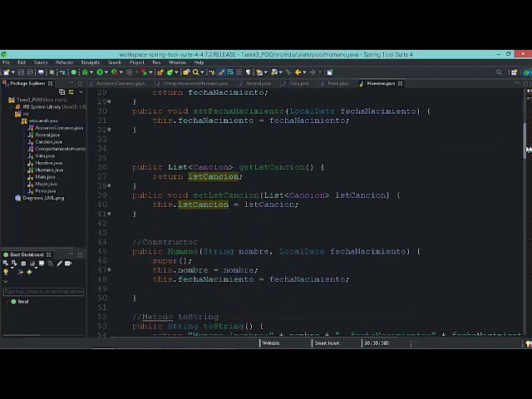Viewport: 532px width, 399px height.
Task: Click the New Java Package icon
Action: (160, 72)
